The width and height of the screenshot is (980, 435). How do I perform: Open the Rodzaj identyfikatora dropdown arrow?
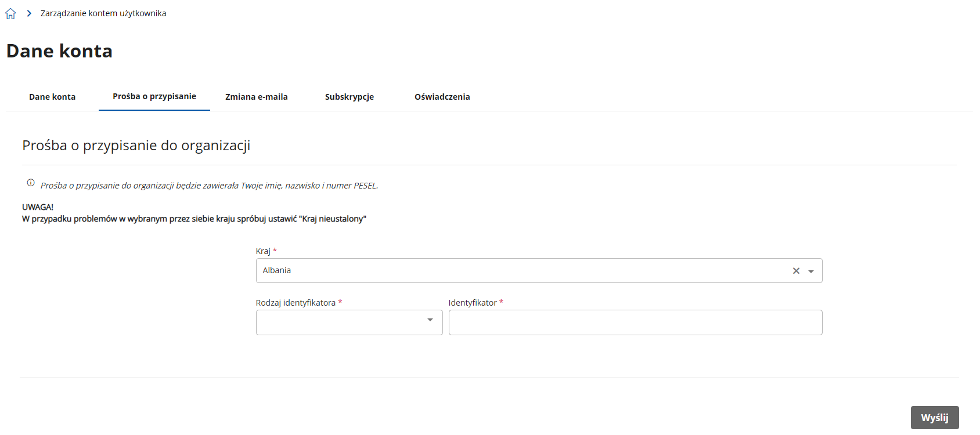pyautogui.click(x=430, y=320)
